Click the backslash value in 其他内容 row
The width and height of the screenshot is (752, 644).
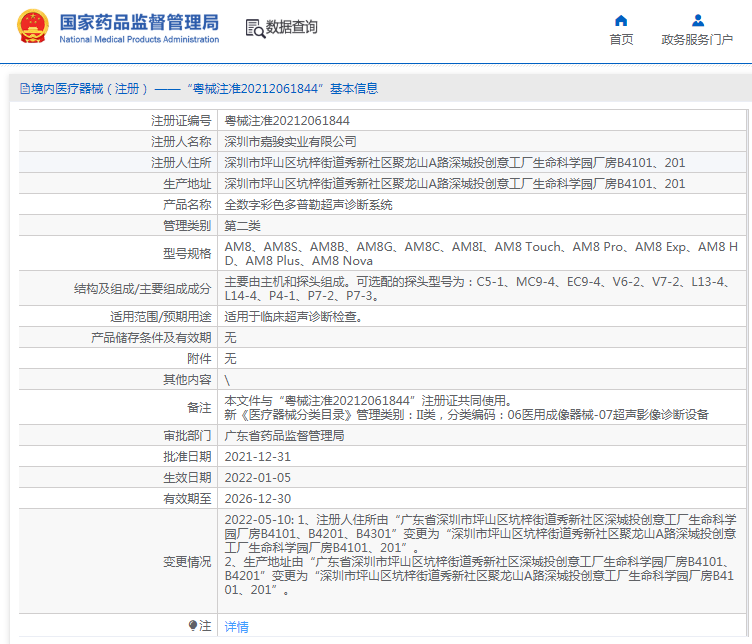[x=227, y=381]
